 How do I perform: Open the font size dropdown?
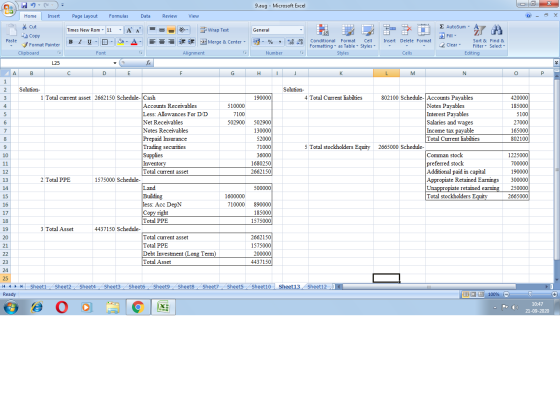[x=120, y=30]
